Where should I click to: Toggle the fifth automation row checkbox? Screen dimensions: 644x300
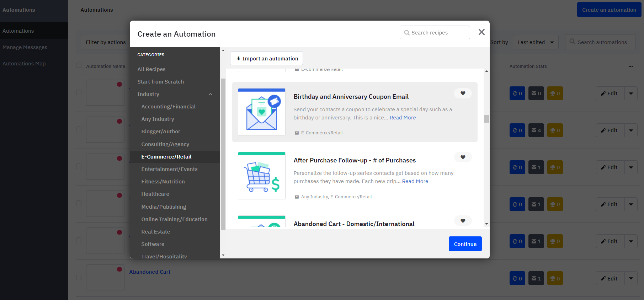click(79, 240)
